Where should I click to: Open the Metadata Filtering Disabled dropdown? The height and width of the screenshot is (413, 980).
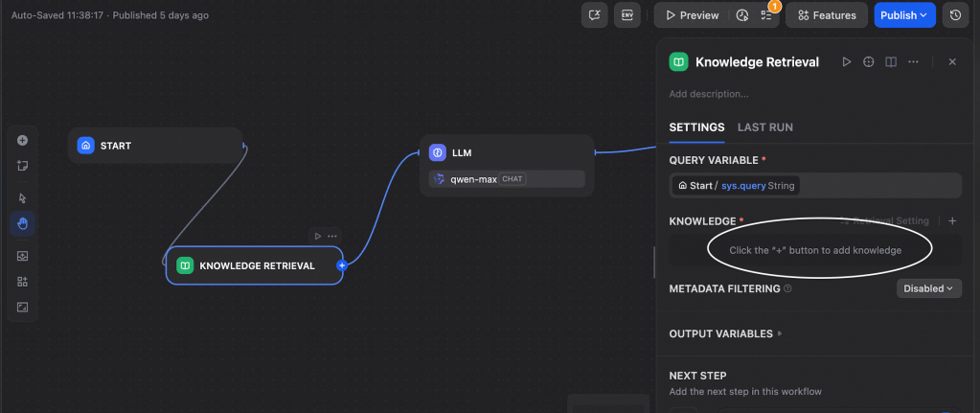pyautogui.click(x=928, y=288)
